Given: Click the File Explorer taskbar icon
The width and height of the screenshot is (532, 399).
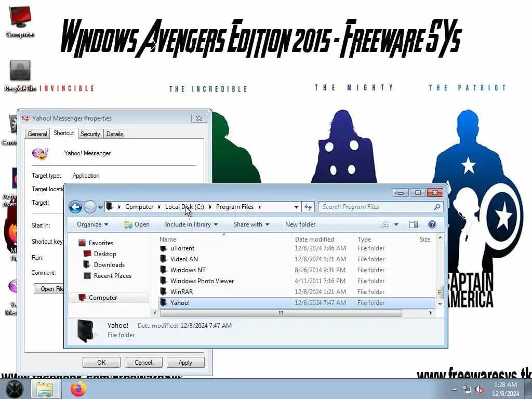Looking at the screenshot, I should [45, 389].
